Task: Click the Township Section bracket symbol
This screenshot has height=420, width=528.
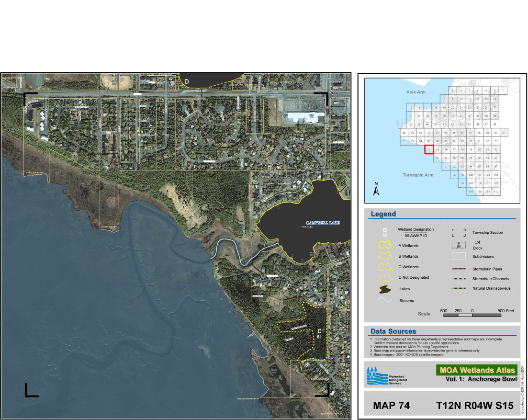Action: [x=458, y=233]
